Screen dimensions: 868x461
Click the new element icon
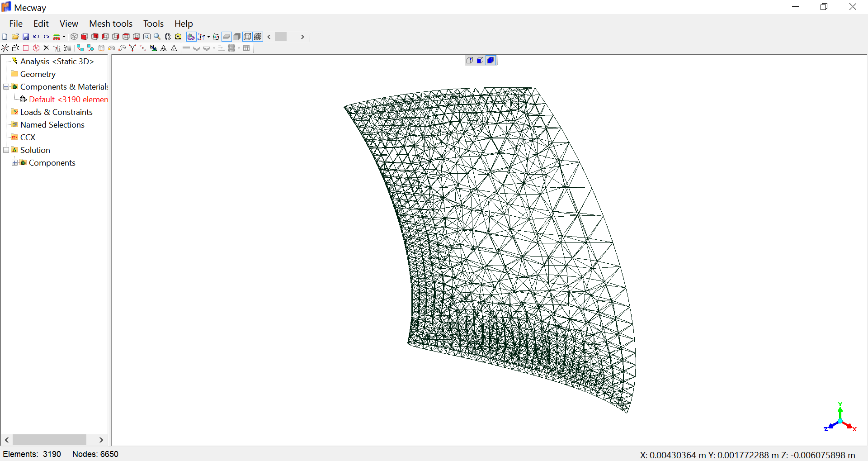(x=15, y=48)
